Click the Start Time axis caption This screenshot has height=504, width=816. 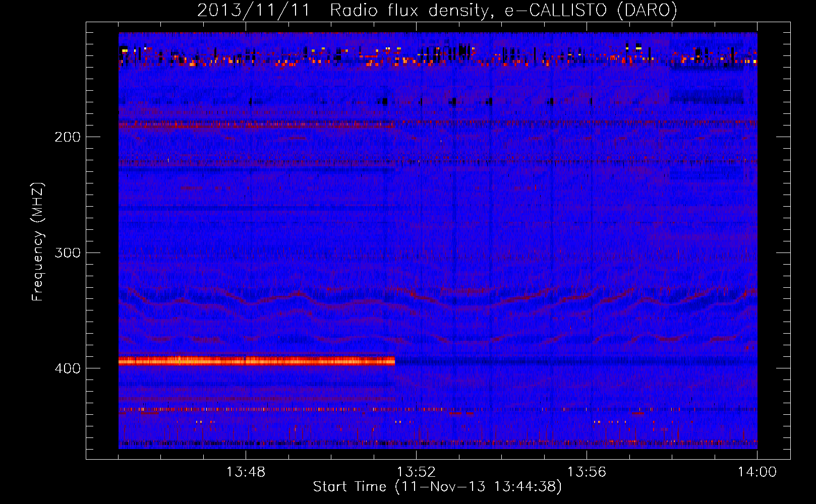tap(437, 487)
